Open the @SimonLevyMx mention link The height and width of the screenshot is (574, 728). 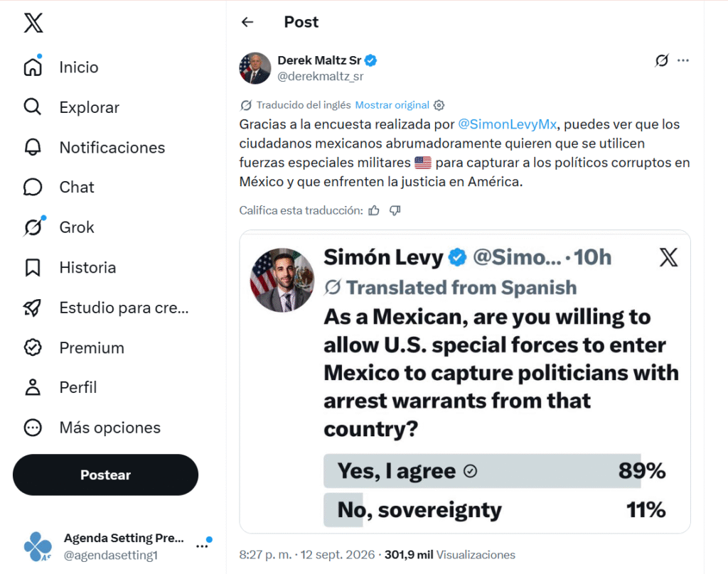[x=507, y=124]
